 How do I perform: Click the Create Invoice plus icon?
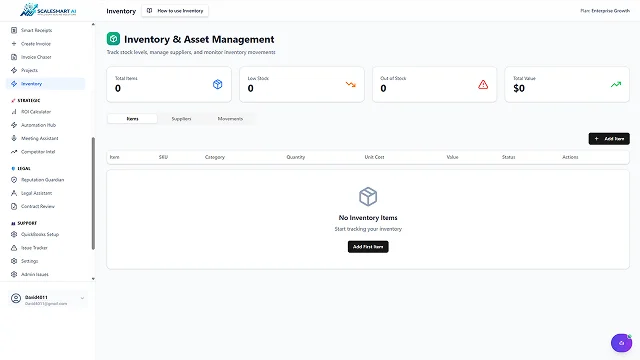[14, 44]
